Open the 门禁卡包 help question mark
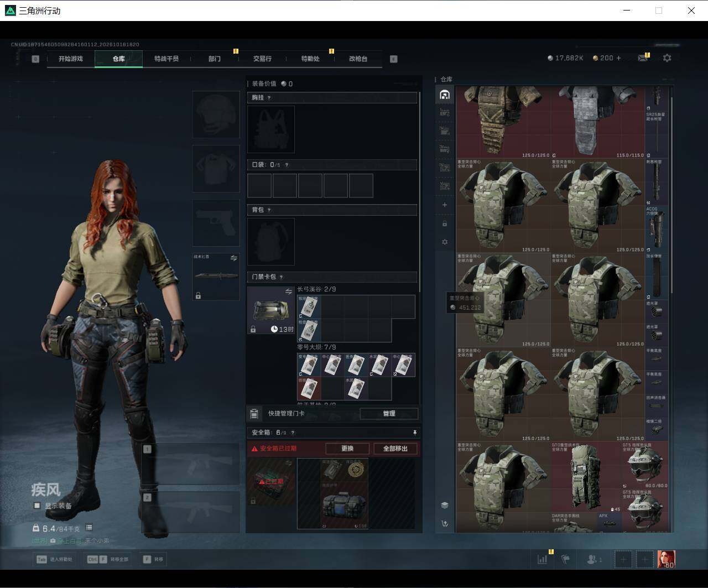The height and width of the screenshot is (588, 708). tap(281, 277)
